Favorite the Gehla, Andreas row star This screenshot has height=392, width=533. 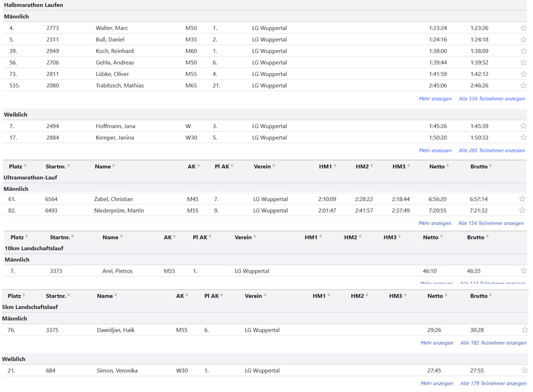click(523, 62)
